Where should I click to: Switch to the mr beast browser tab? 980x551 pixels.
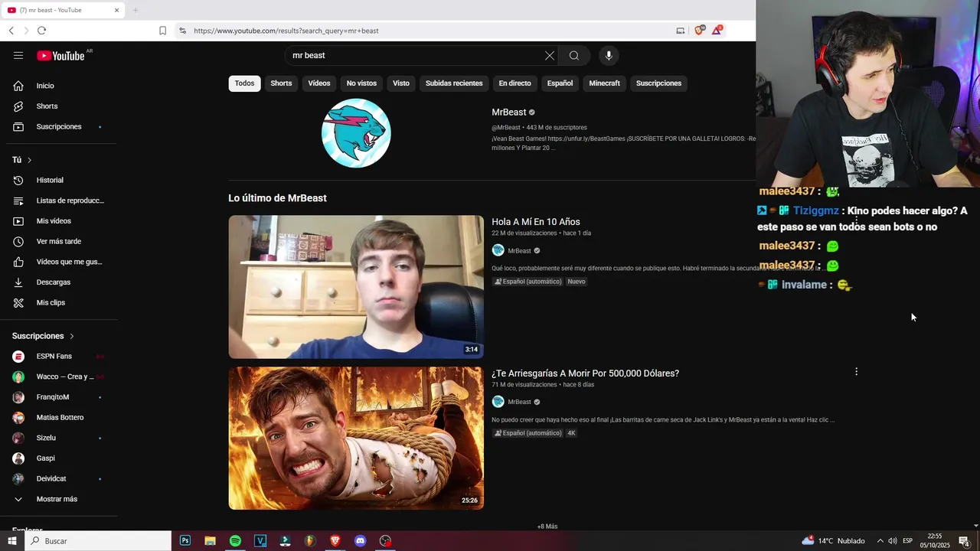pos(63,10)
